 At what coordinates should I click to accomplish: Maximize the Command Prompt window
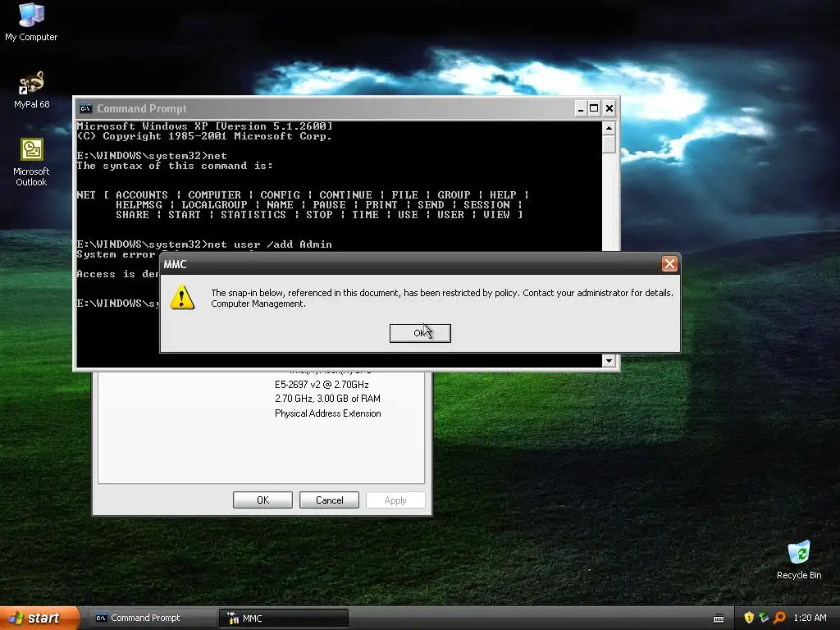(594, 109)
